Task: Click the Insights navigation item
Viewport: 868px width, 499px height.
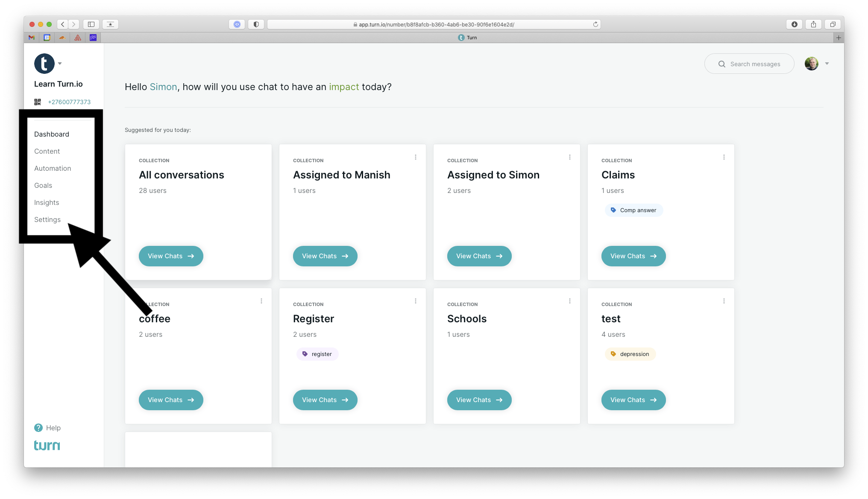Action: click(x=47, y=202)
